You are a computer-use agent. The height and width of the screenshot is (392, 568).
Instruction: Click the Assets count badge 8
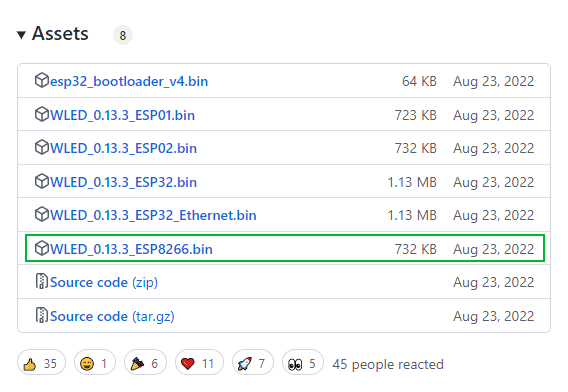[x=123, y=36]
